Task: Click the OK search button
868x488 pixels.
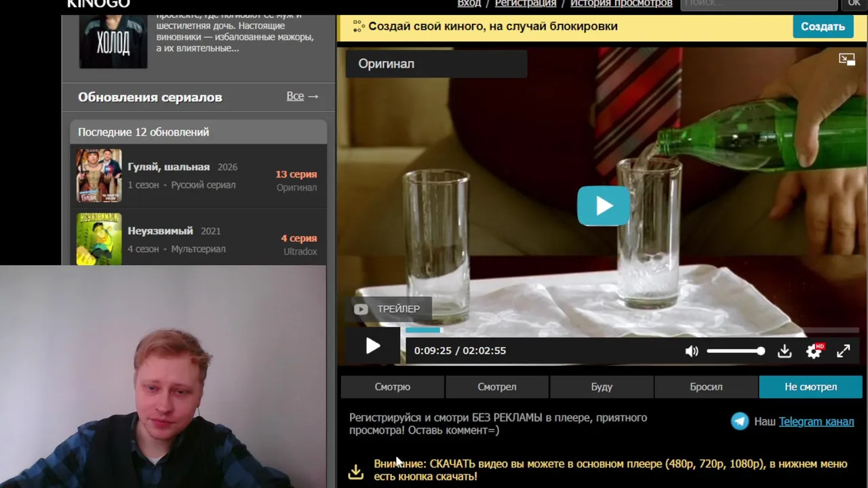Action: (x=854, y=4)
